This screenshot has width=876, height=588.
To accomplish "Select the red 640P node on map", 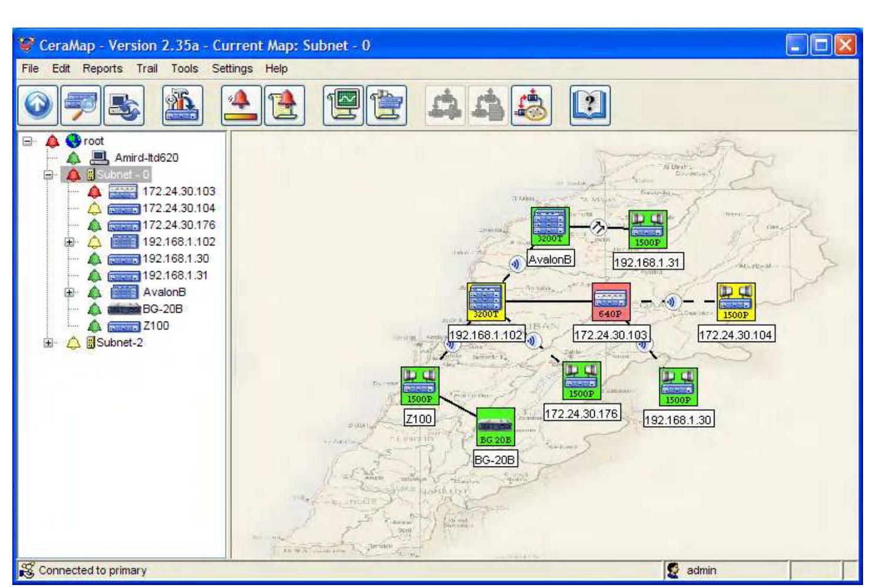I will click(x=611, y=302).
